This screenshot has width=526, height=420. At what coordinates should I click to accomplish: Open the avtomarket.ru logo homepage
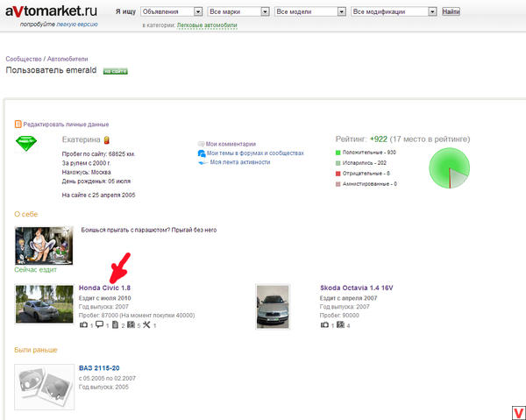point(52,11)
